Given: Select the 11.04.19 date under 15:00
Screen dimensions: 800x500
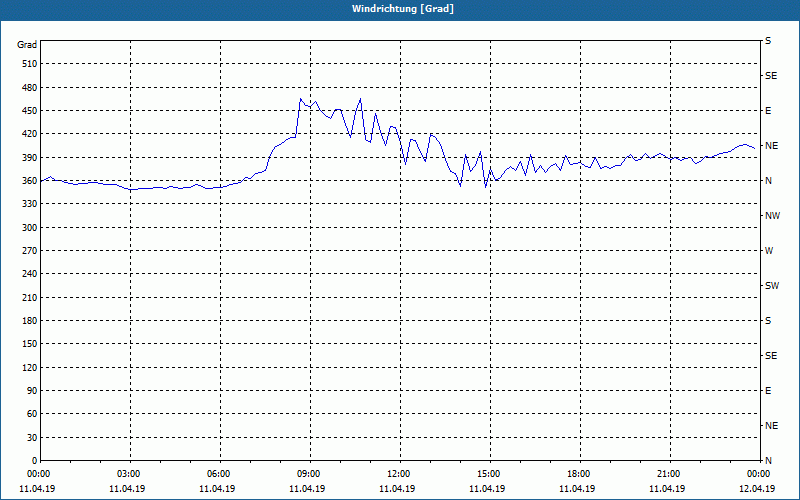Looking at the screenshot, I should point(487,489).
